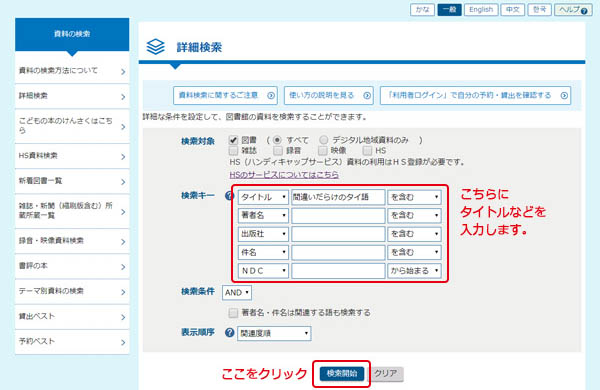This screenshot has height=390, width=600.
Task: Click the 一般 display mode button
Action: pyautogui.click(x=450, y=10)
